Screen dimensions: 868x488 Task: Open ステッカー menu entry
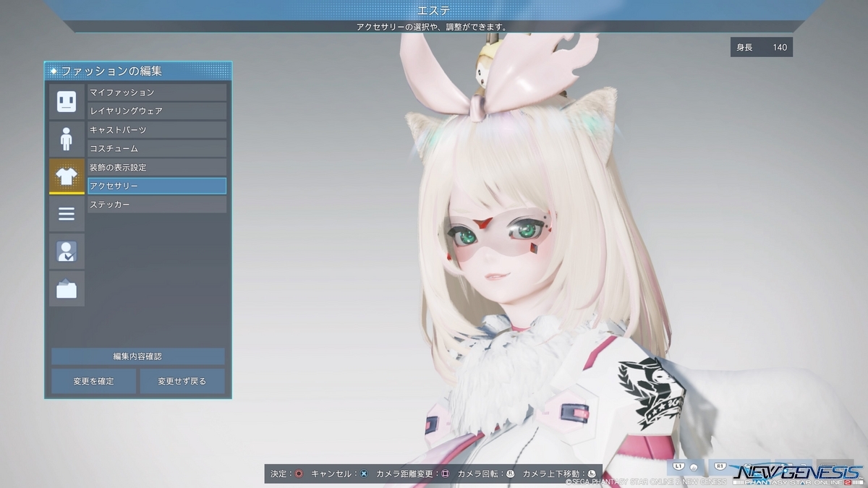157,205
